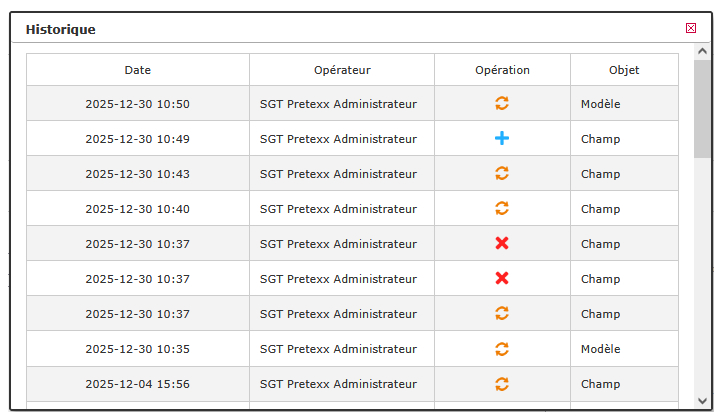Click the blue plus icon at 10:49
This screenshot has width=723, height=420.
coord(502,138)
